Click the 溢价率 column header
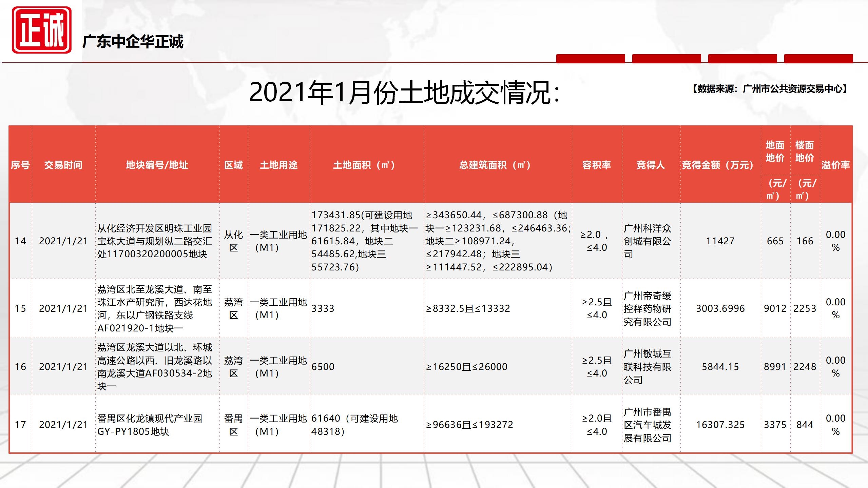This screenshot has height=488, width=868. 835,165
